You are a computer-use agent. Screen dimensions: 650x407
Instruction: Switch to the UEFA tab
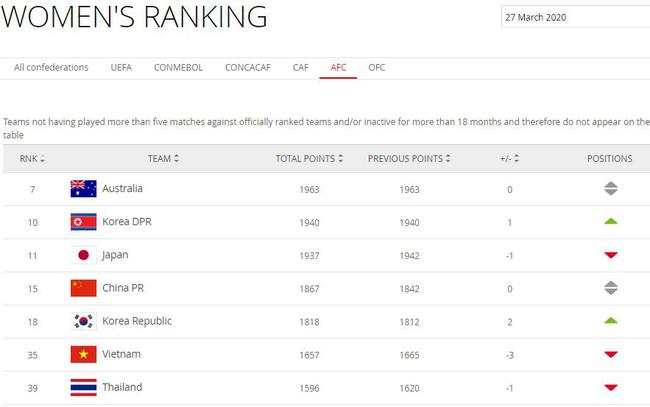121,68
